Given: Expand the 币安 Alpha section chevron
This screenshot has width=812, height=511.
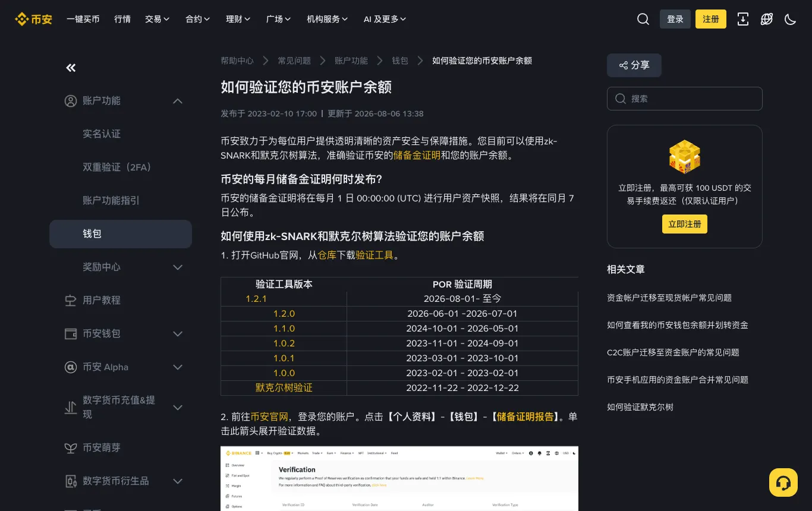Looking at the screenshot, I should click(178, 367).
